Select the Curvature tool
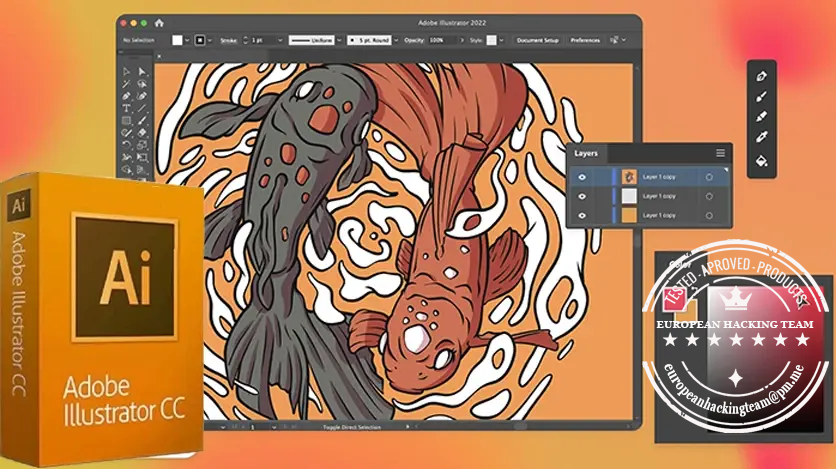836x469 pixels. (x=142, y=96)
